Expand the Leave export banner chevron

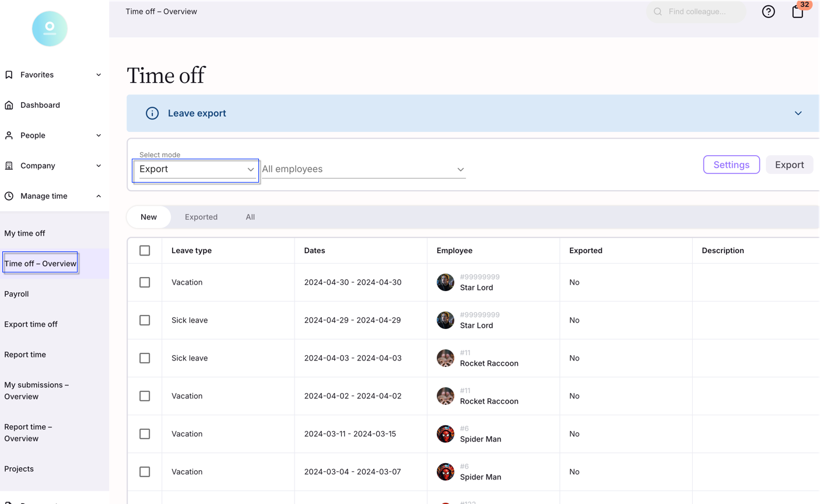[x=798, y=113]
